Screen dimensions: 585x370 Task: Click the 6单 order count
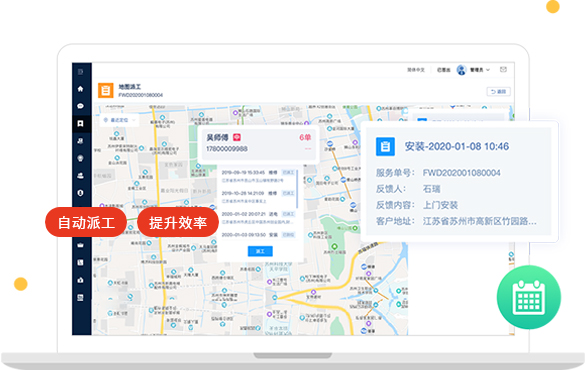click(x=305, y=137)
